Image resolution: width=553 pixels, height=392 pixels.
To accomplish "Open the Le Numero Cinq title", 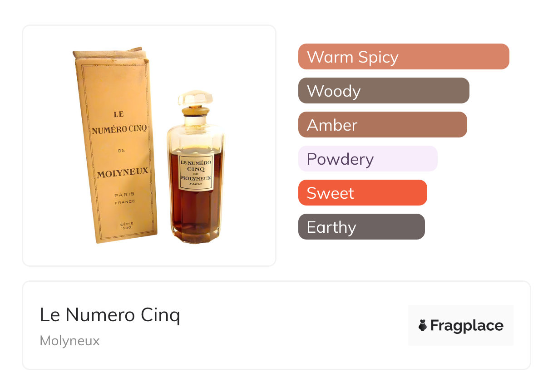I will point(110,315).
